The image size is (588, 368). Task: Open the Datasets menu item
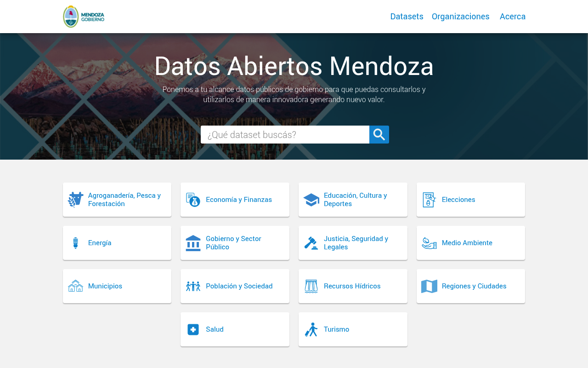click(407, 17)
